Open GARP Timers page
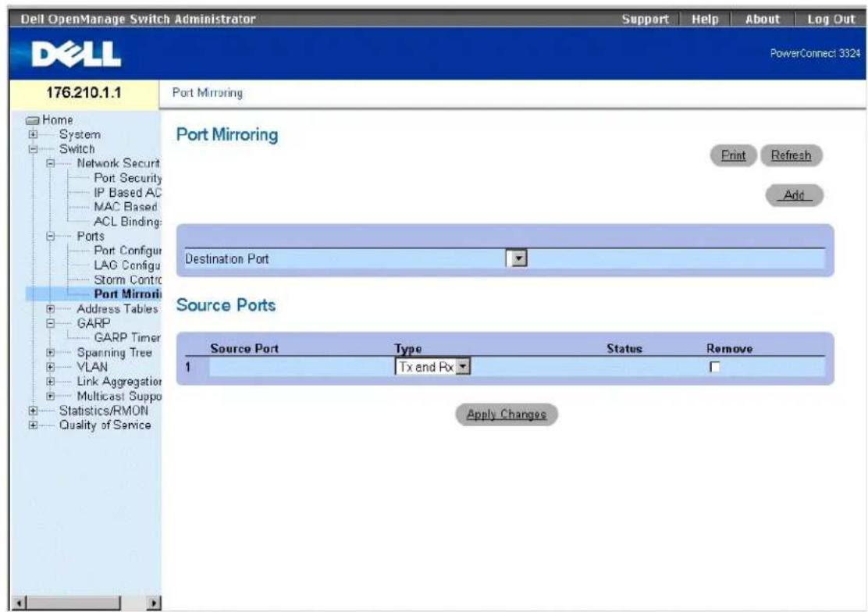This screenshot has width=868, height=612. (127, 337)
